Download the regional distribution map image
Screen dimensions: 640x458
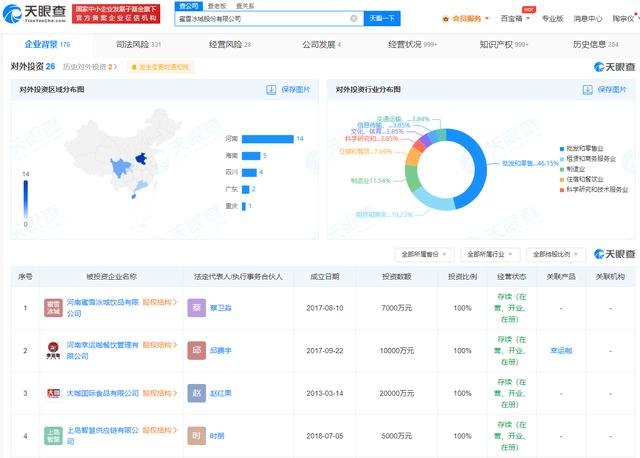288,90
